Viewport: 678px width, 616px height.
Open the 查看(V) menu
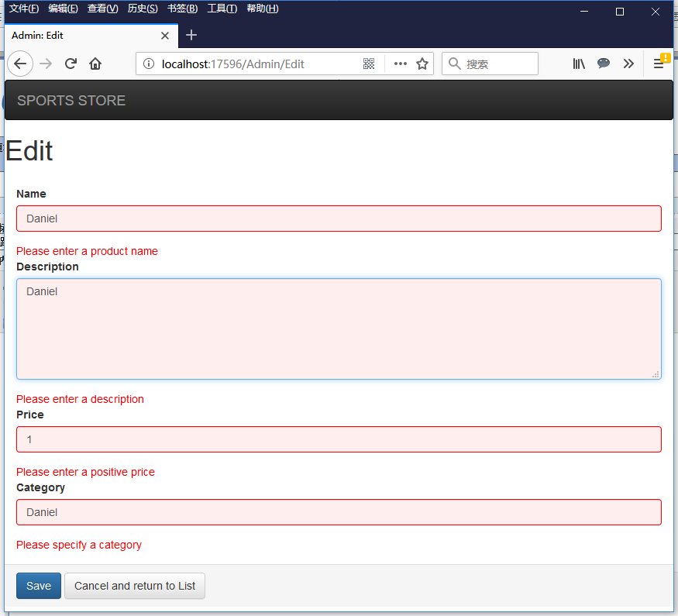(x=103, y=9)
